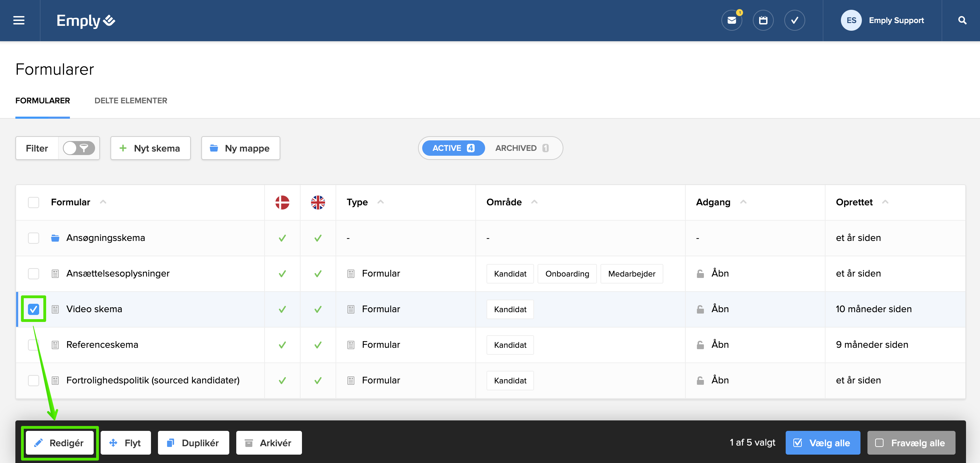The height and width of the screenshot is (463, 980).
Task: Sort by Oprettet column arrow
Action: 885,202
